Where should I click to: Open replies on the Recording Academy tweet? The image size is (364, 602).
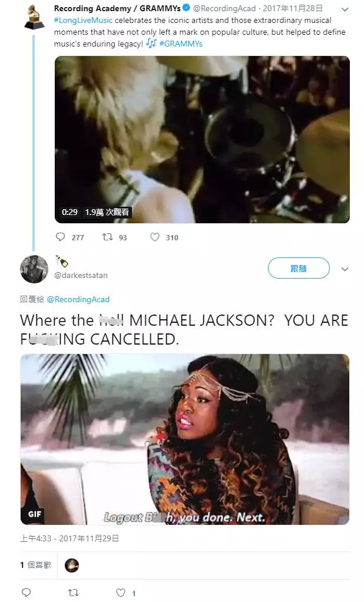61,237
